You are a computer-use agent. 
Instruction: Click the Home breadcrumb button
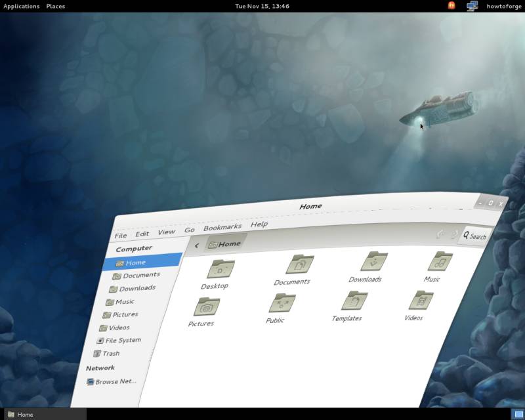click(227, 243)
